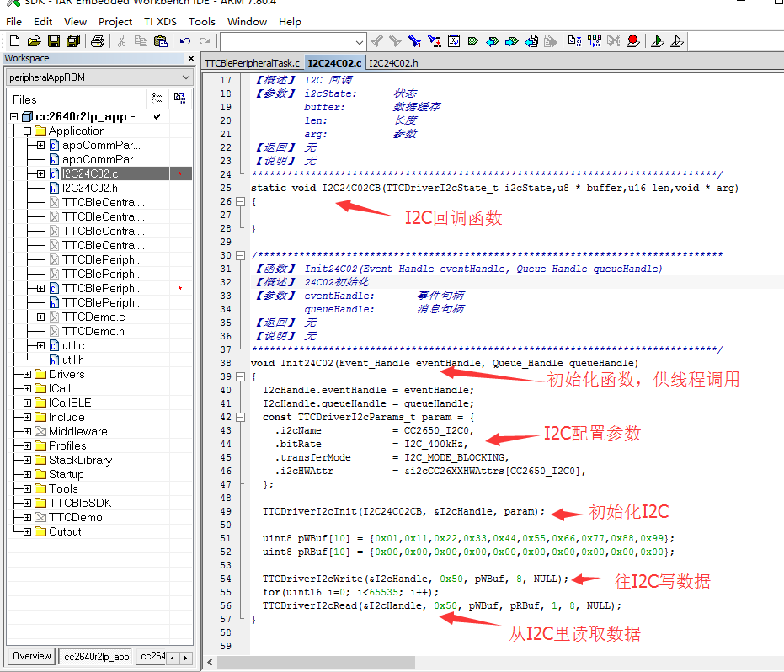Close the Workspace panel
Screen dimensions: 784x672
point(191,58)
